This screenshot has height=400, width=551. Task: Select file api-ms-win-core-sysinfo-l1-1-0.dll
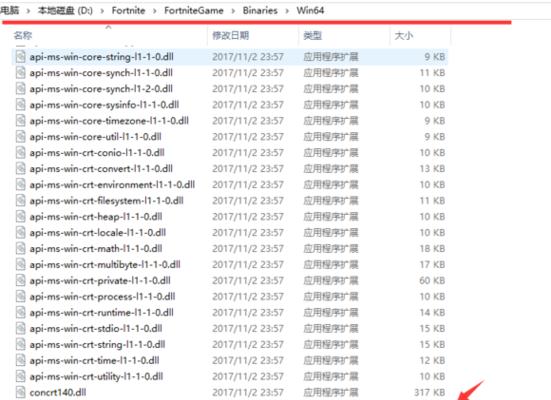pyautogui.click(x=104, y=105)
